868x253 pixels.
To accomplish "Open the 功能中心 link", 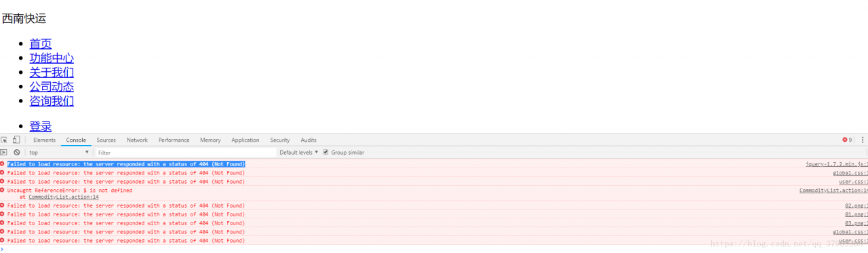I will point(52,58).
